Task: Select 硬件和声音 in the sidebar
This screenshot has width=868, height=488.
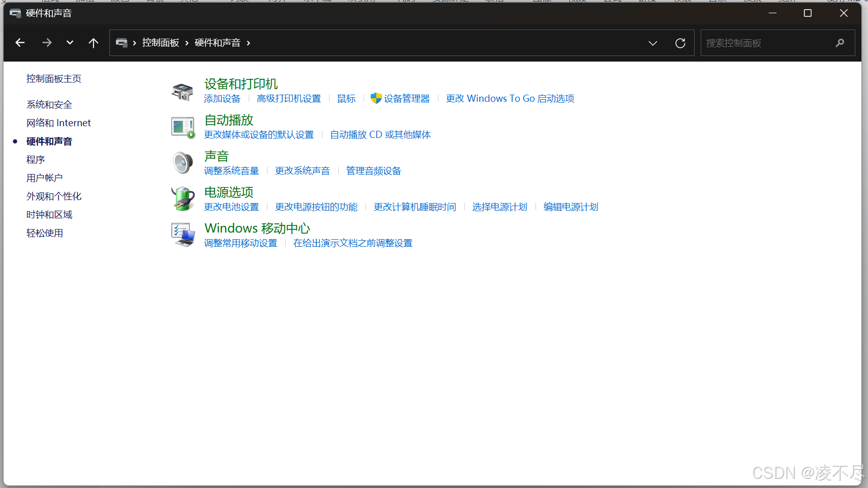Action: [x=49, y=141]
